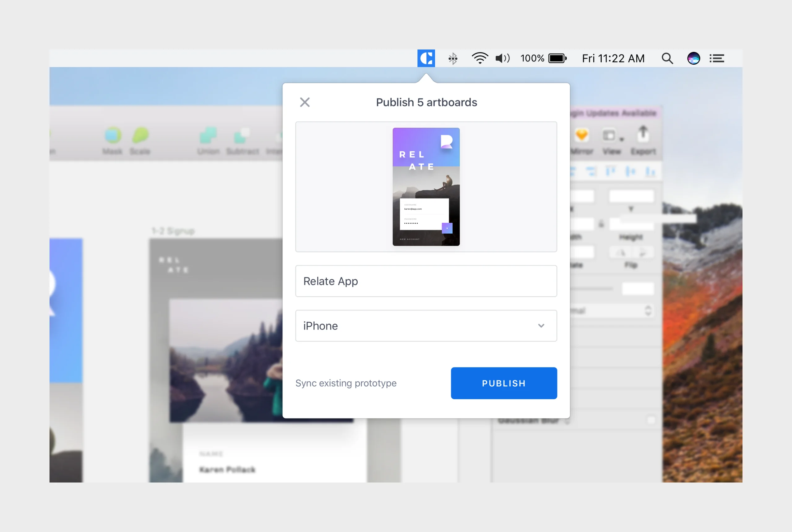Screen dimensions: 792x532
Task: Click the blurred blend mode stepper
Action: [648, 311]
